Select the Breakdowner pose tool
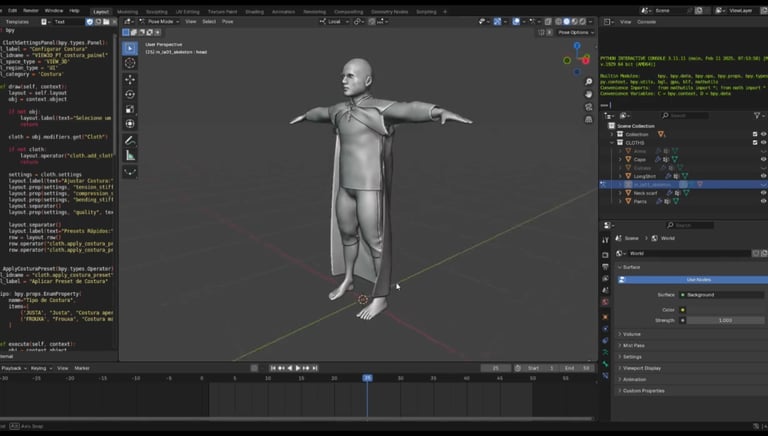 [130, 172]
